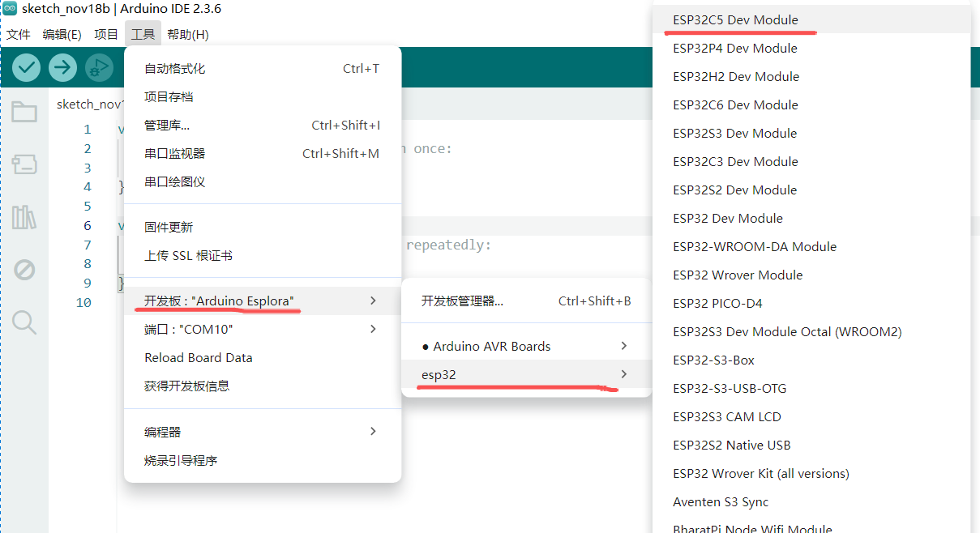Open Boards Manager sidebar icon

24,164
